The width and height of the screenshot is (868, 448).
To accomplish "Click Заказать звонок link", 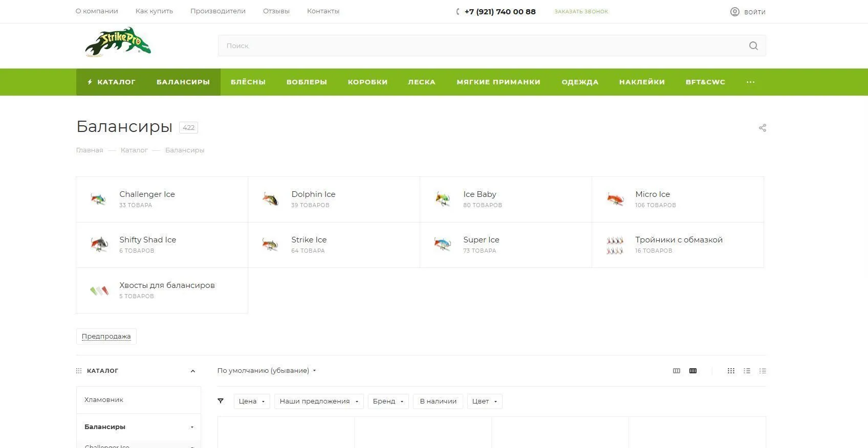I will 581,11.
